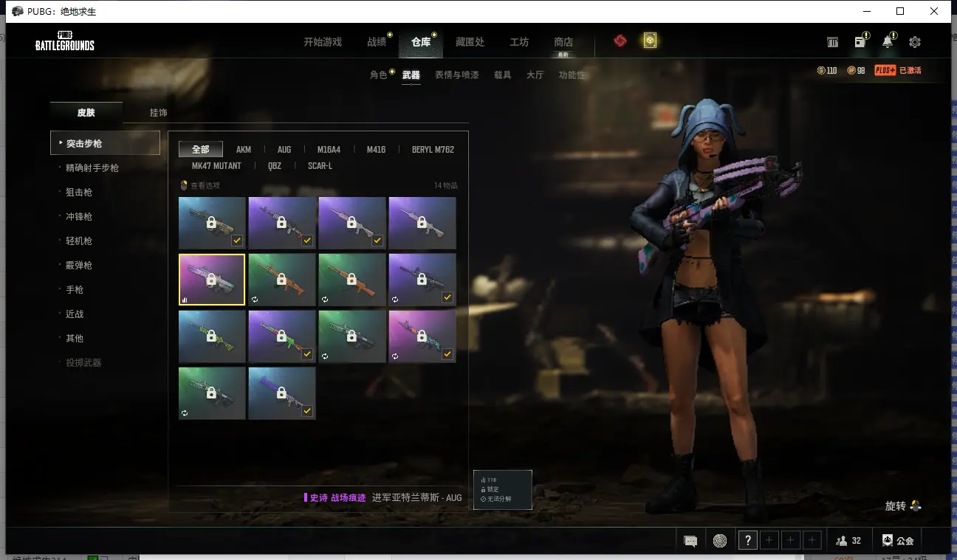
Task: Open the friends list showing 32
Action: pos(848,541)
